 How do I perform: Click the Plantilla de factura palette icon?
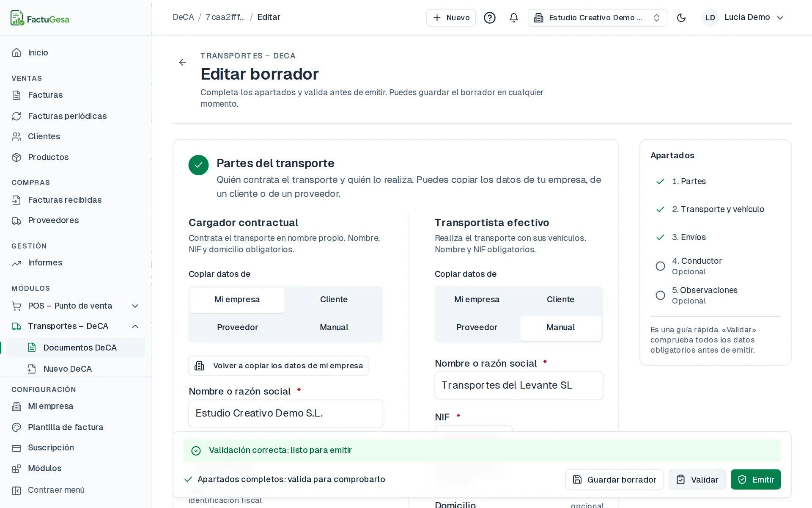16,427
